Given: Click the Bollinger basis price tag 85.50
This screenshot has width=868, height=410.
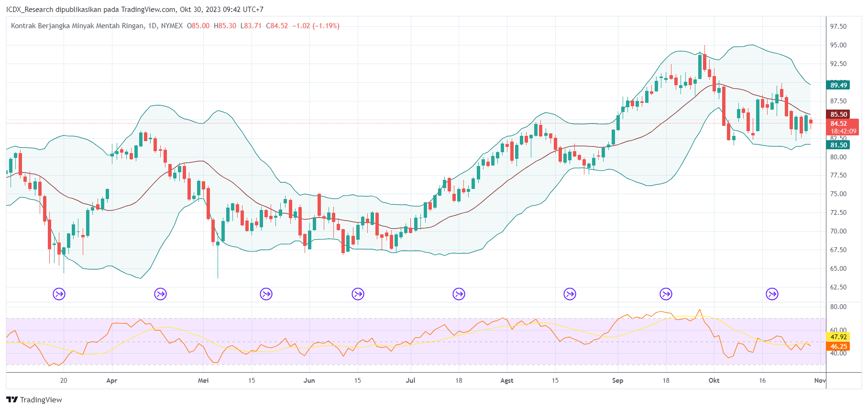Looking at the screenshot, I should coord(838,114).
